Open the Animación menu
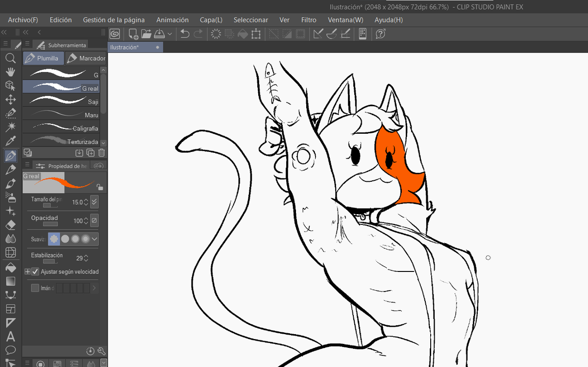Screen dimensions: 588x367 (172, 20)
